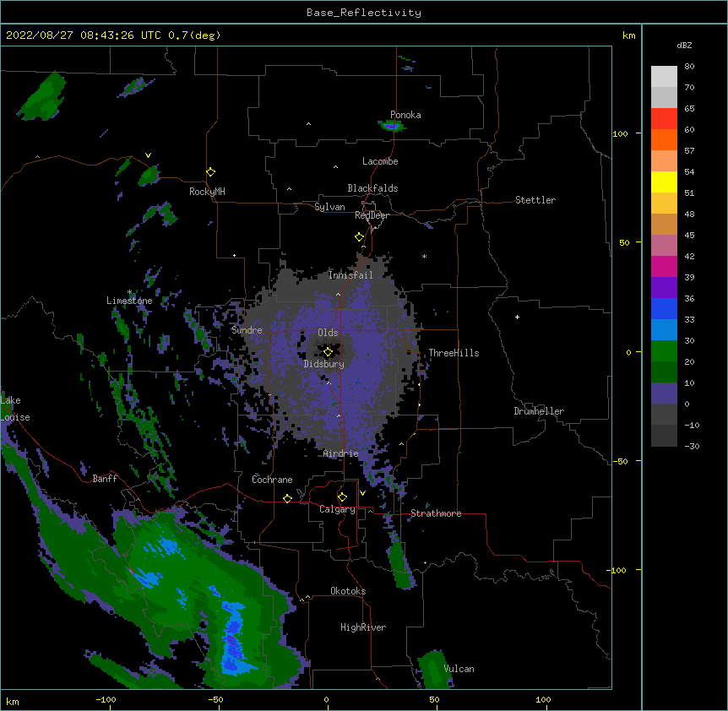Click the -100 tick on bottom axis
Image resolution: width=728 pixels, height=711 pixels.
(x=106, y=699)
